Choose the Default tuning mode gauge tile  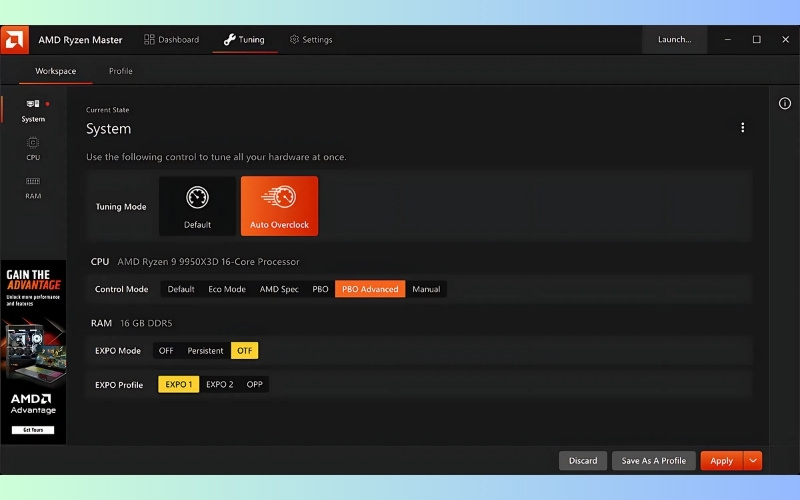pos(197,206)
